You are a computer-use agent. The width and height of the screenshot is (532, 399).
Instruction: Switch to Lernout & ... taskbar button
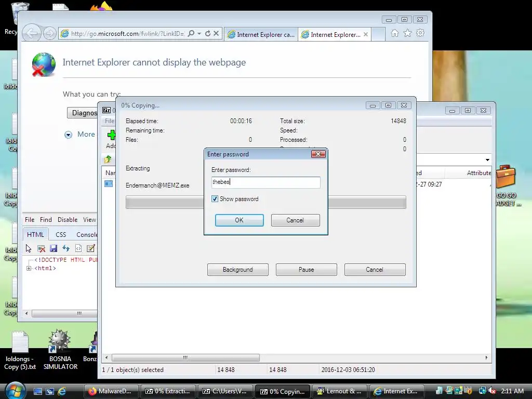[x=340, y=391]
